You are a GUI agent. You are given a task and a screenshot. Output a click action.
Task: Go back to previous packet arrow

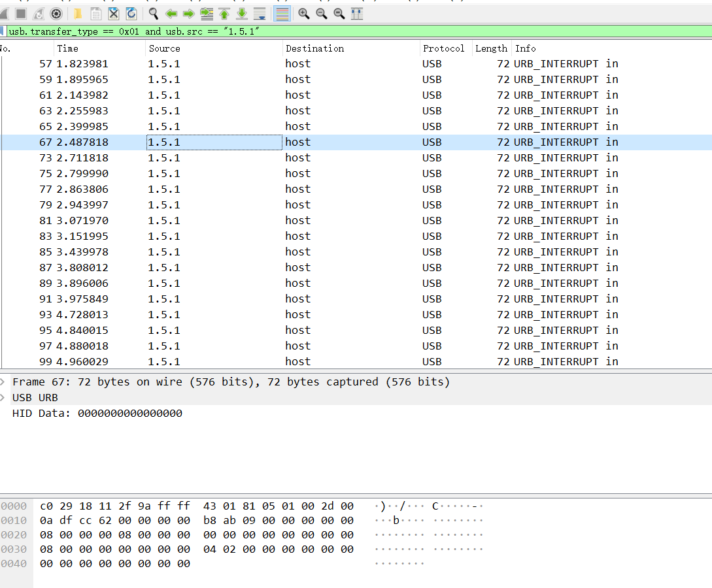coord(171,13)
